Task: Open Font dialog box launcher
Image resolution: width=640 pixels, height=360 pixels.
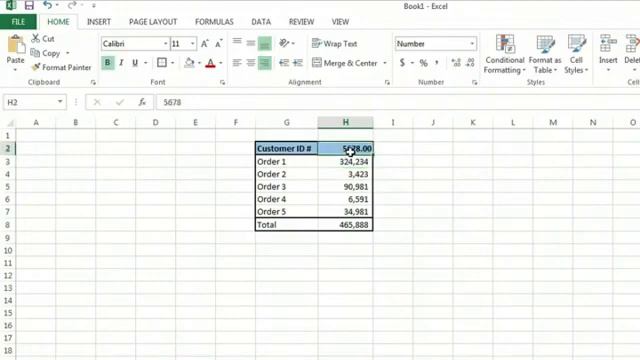Action: [x=222, y=82]
